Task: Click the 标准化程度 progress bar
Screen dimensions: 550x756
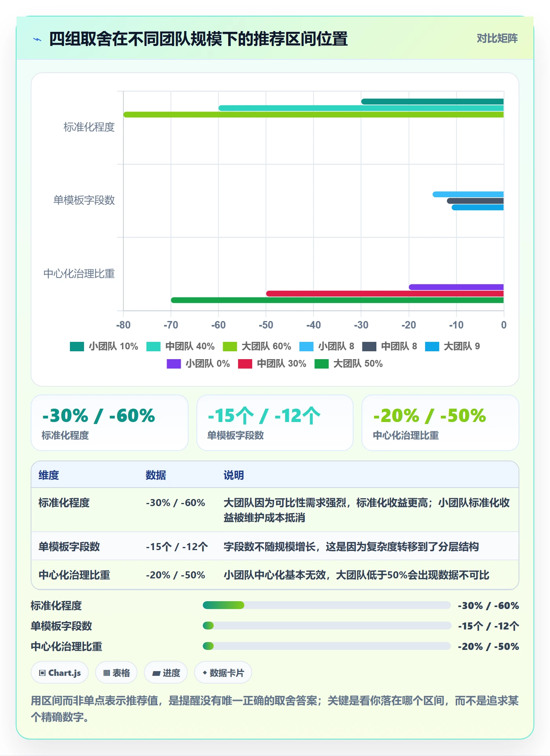Action: coord(326,605)
